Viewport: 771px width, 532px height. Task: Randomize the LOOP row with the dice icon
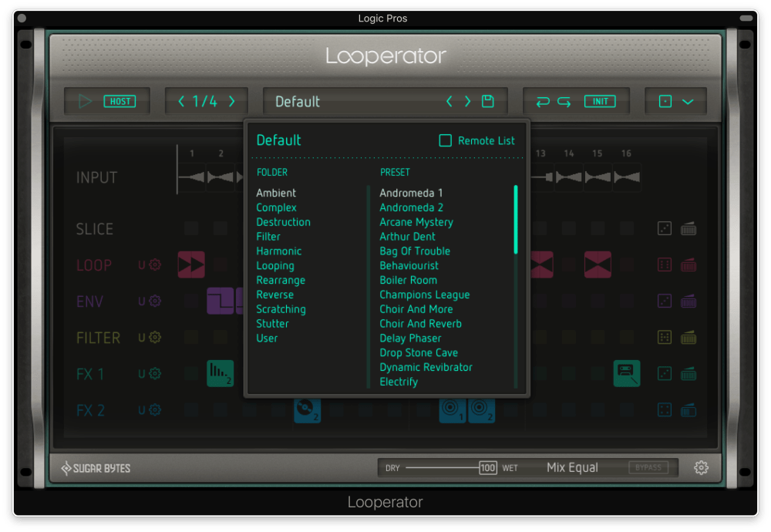point(664,265)
